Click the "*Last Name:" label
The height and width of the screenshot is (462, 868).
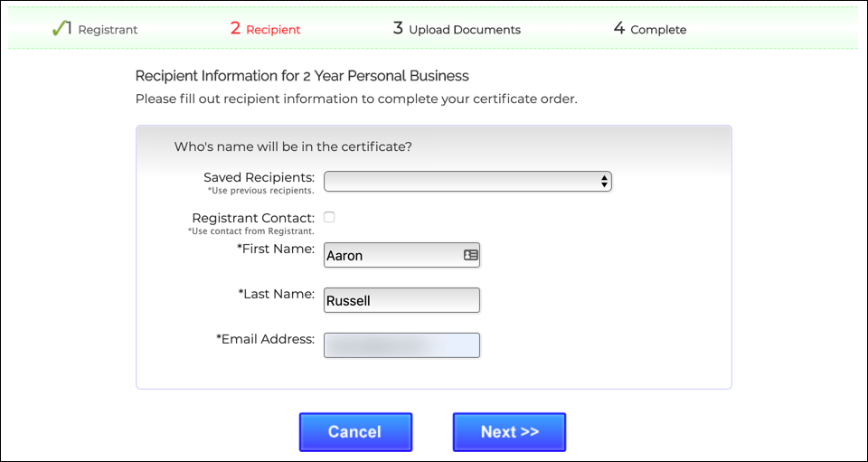coord(276,294)
